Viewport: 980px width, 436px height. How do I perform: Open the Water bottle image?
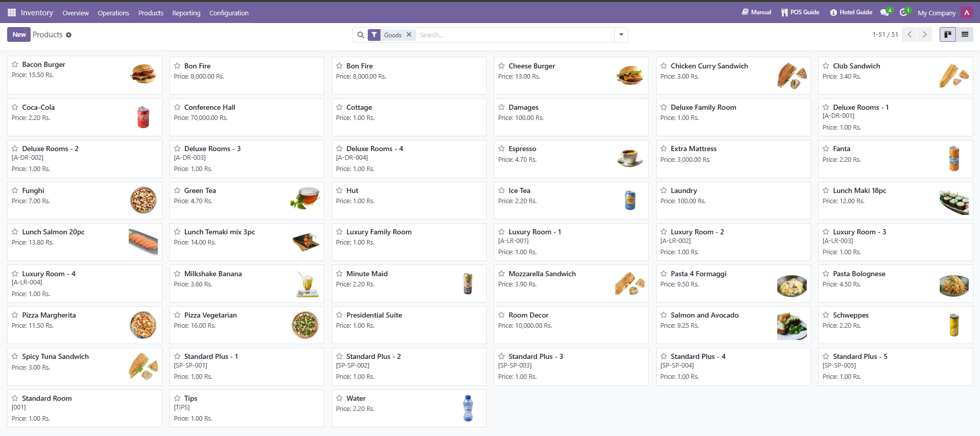[x=468, y=408]
